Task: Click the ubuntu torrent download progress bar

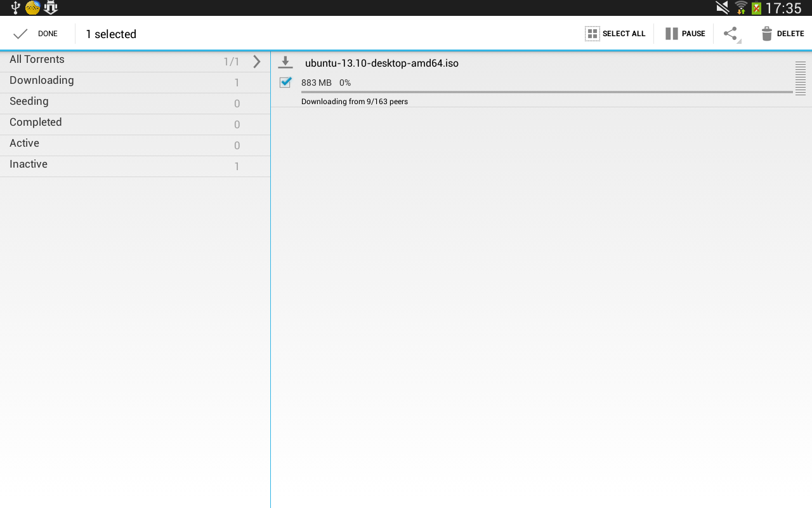Action: point(547,92)
